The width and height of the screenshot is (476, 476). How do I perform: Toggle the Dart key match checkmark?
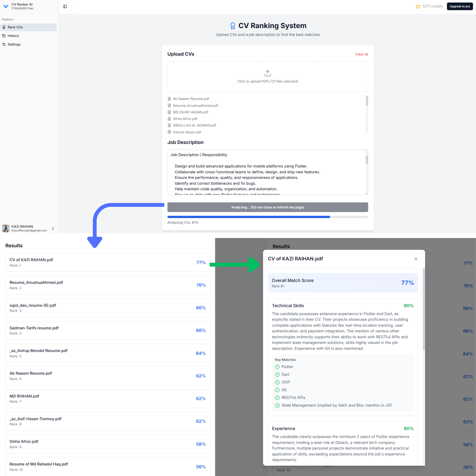[277, 374]
